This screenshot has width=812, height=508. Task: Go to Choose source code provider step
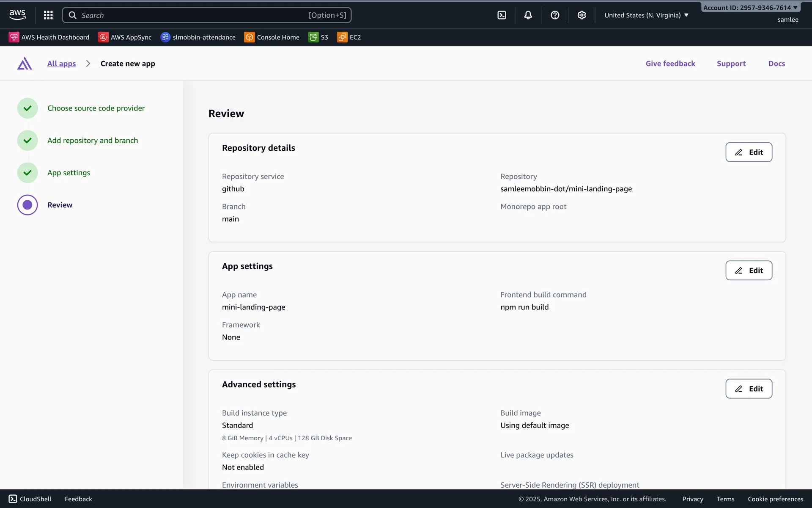pyautogui.click(x=96, y=108)
